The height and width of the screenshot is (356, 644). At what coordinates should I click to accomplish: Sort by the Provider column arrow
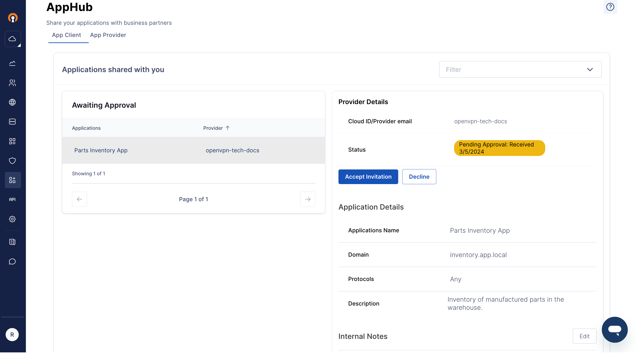[x=227, y=128]
